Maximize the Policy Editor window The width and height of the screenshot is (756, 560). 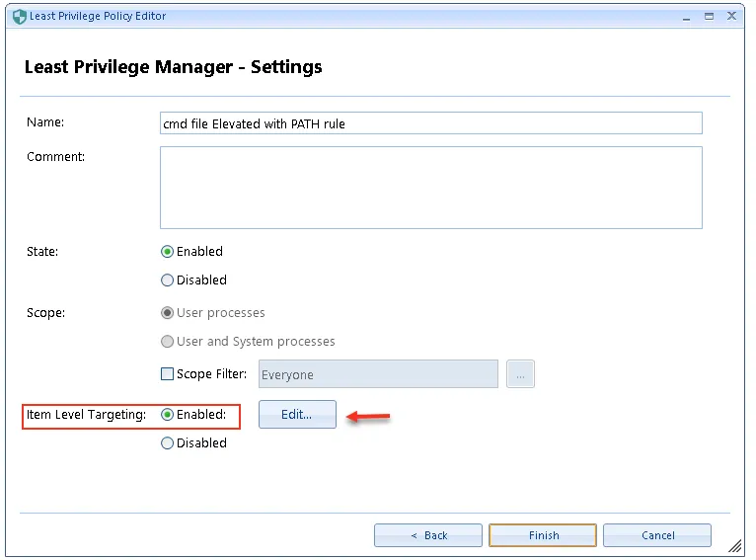click(x=709, y=16)
